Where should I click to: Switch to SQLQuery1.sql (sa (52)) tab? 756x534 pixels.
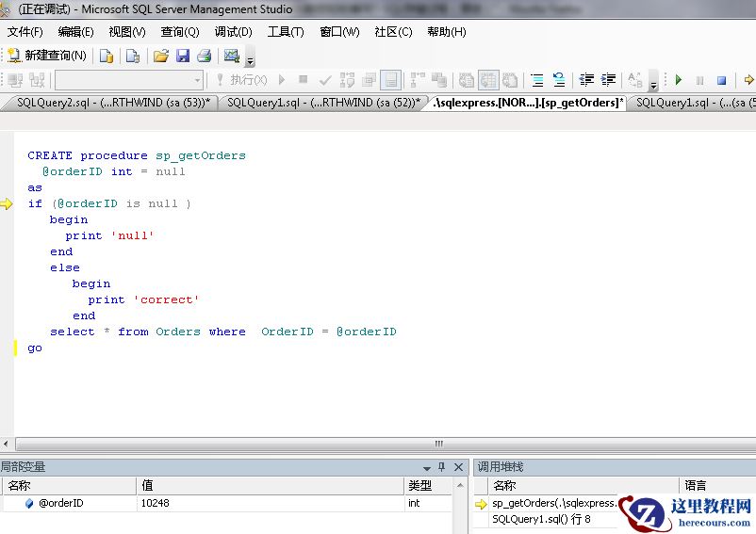(x=323, y=103)
